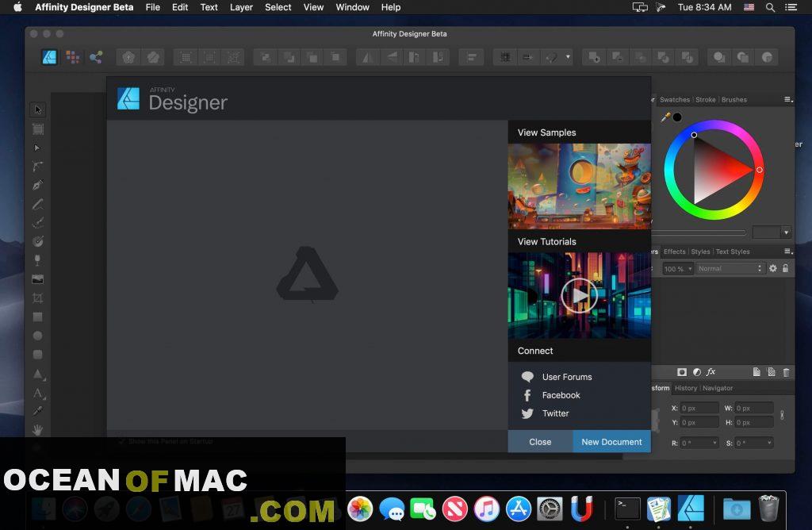
Task: Select the Artboard tool
Action: pos(38,129)
